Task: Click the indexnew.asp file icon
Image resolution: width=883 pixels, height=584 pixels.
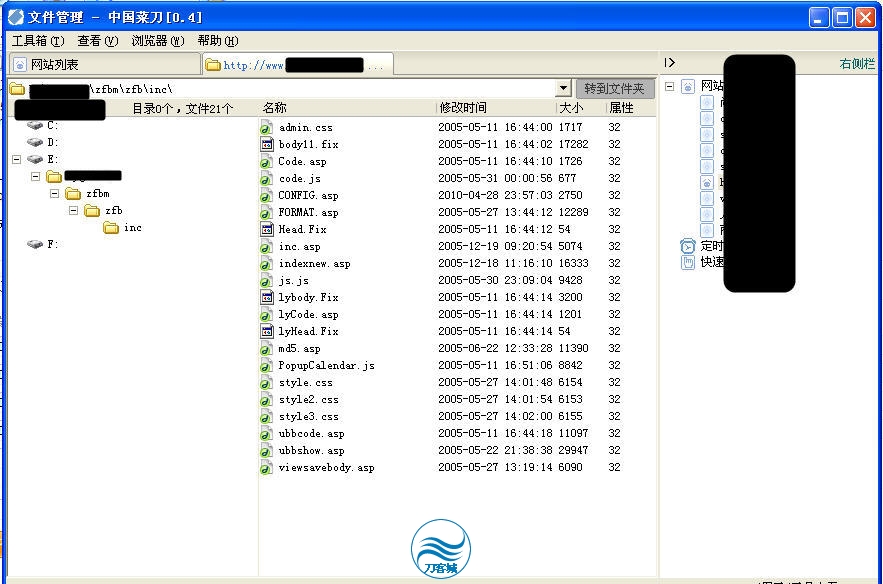Action: (x=266, y=264)
